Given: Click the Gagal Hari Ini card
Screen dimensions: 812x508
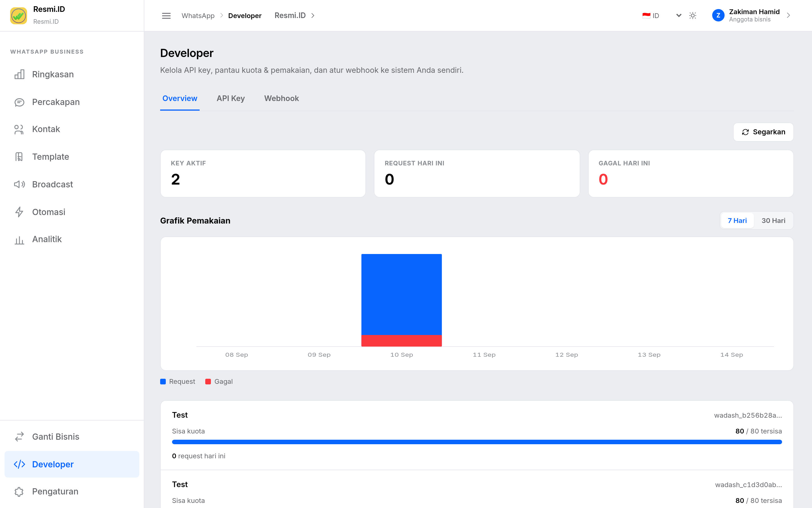Looking at the screenshot, I should [690, 173].
